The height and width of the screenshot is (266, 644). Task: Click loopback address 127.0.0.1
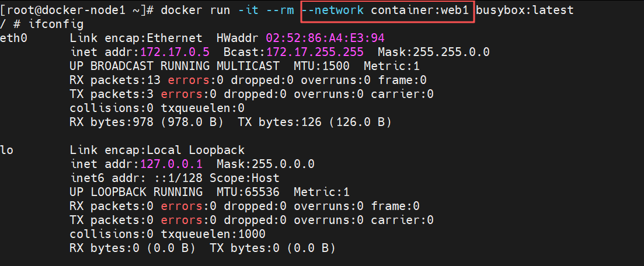point(172,164)
